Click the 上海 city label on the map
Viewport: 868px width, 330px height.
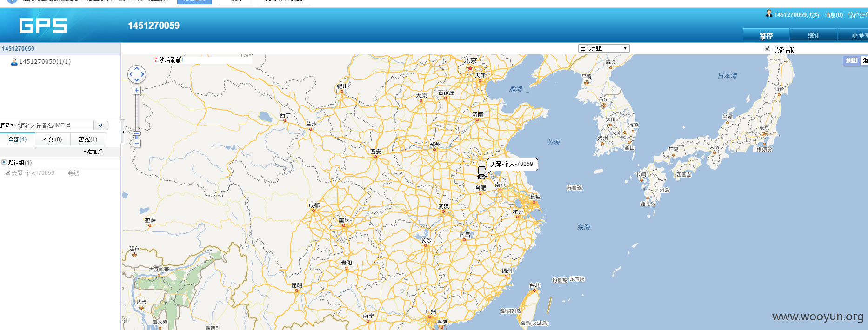(x=534, y=197)
